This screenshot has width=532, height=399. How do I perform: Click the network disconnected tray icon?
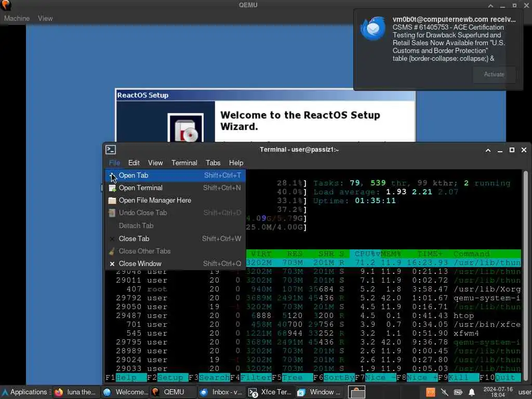[x=445, y=393]
